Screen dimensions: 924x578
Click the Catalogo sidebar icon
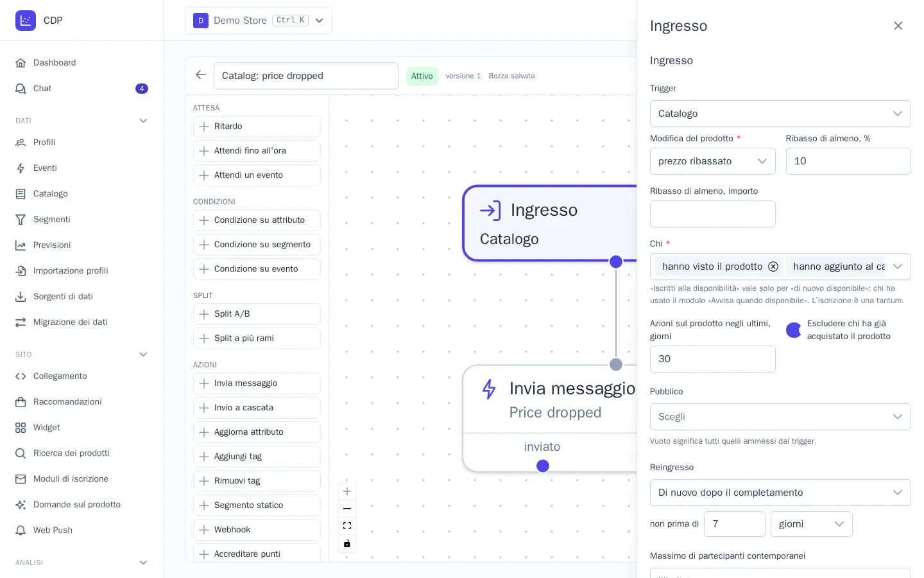(x=21, y=194)
